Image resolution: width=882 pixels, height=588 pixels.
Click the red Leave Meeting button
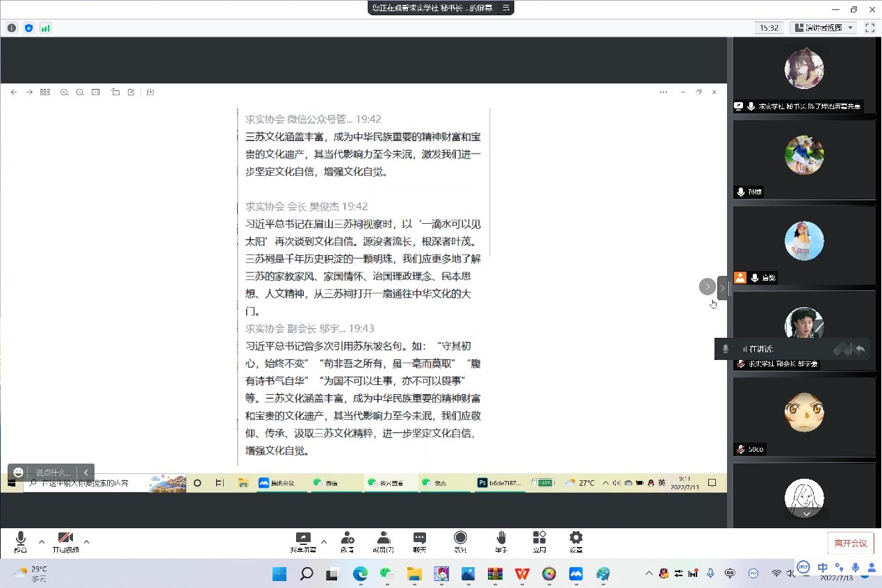coord(850,543)
